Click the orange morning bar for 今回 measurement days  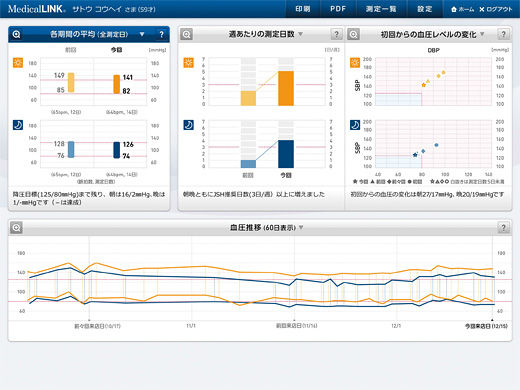[x=286, y=88]
